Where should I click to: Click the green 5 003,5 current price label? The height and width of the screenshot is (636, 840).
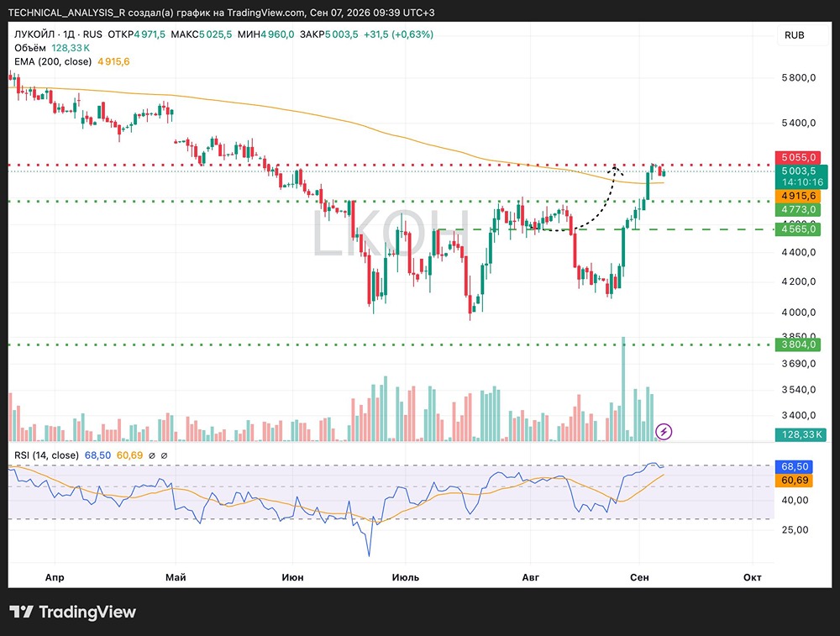point(801,171)
